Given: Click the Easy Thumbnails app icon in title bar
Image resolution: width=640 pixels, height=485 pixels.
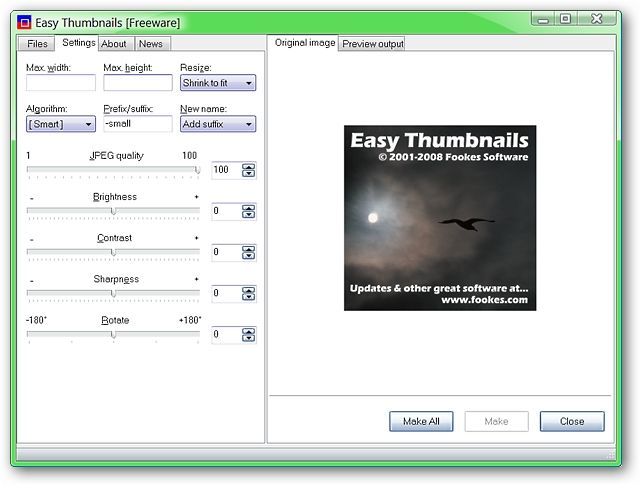Looking at the screenshot, I should (24, 22).
